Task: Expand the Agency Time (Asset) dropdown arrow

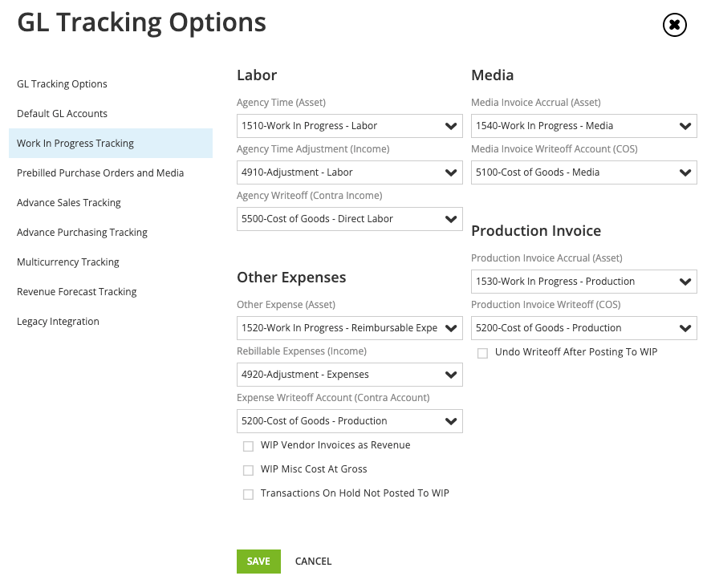Action: point(450,126)
